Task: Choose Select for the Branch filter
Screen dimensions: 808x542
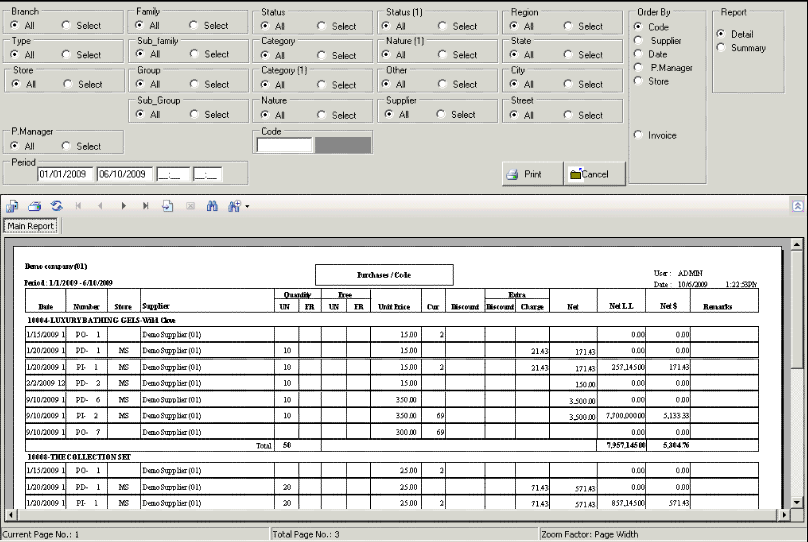Action: coord(68,26)
